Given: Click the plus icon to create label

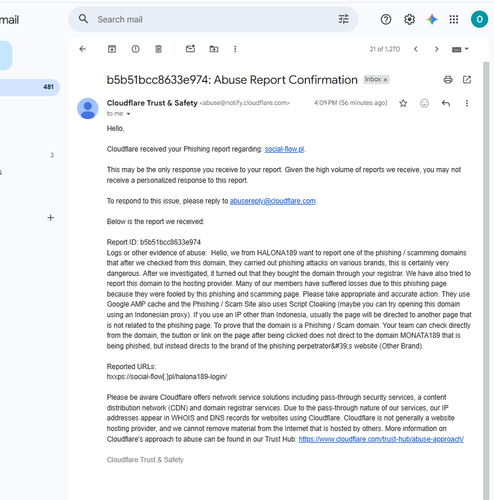Looking at the screenshot, I should tap(50, 218).
